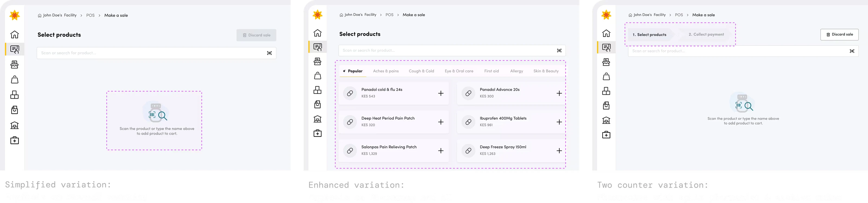The height and width of the screenshot is (203, 868).
Task: Switch to the Aches & pains tab
Action: (x=386, y=71)
